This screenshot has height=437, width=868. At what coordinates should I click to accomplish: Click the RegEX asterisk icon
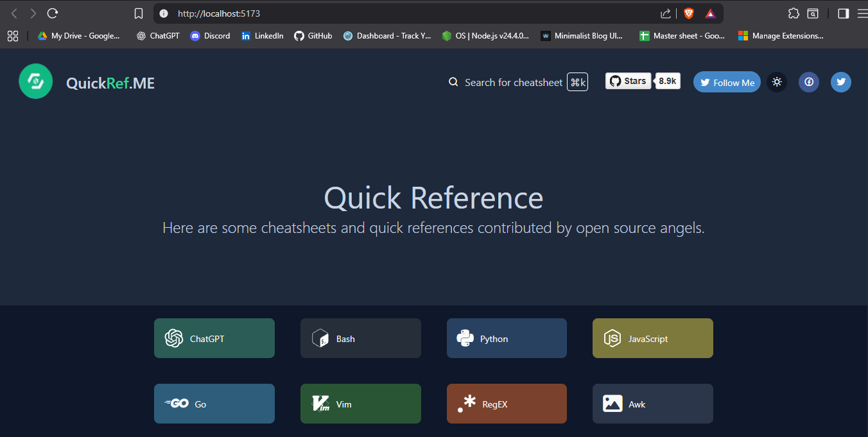pyautogui.click(x=467, y=404)
